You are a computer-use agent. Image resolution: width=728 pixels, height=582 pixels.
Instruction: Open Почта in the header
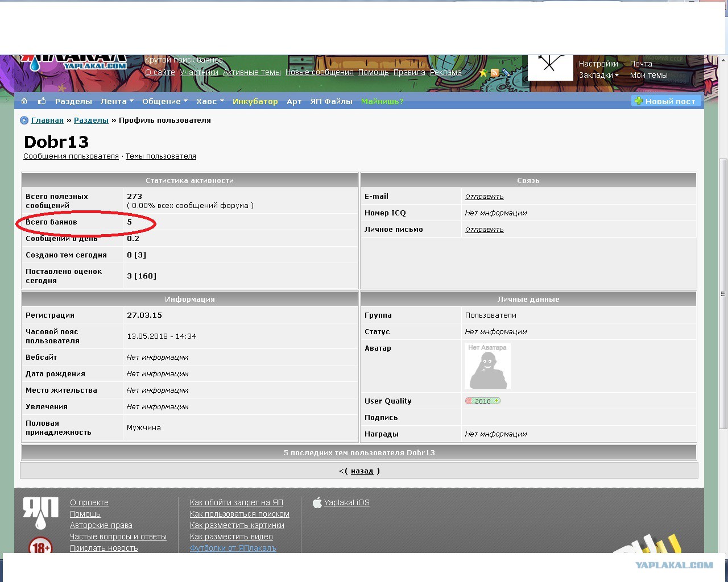point(641,64)
